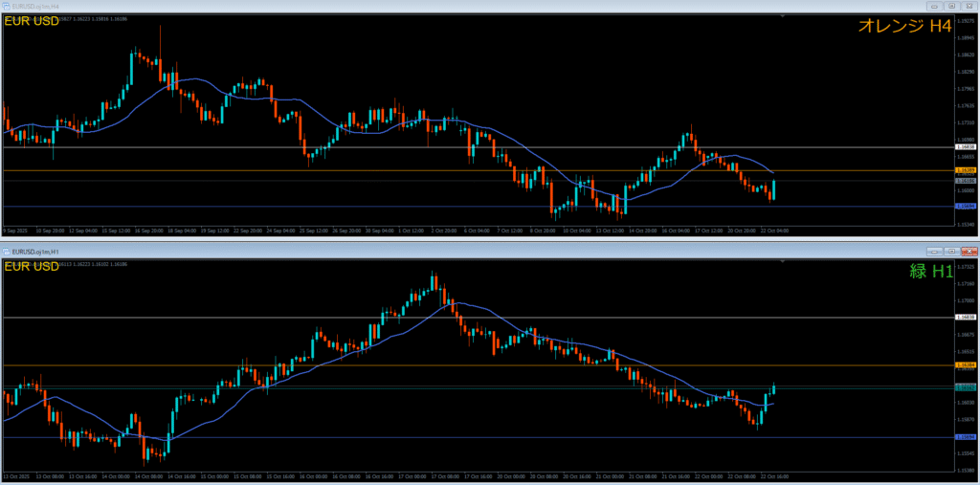The width and height of the screenshot is (980, 485).
Task: Click the blue 1.15694 price tag in H4 chart
Action: pyautogui.click(x=966, y=207)
